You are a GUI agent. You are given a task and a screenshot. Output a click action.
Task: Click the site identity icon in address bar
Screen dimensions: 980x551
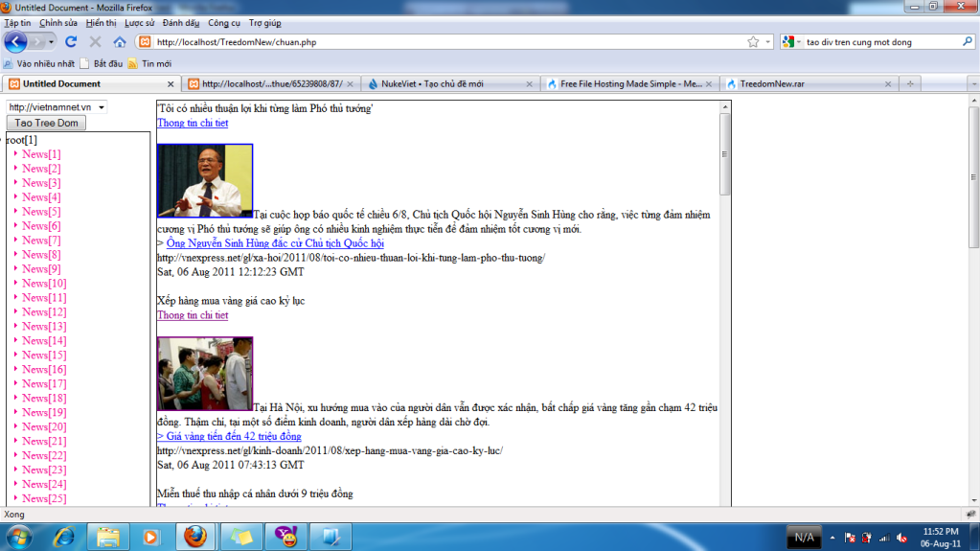145,42
